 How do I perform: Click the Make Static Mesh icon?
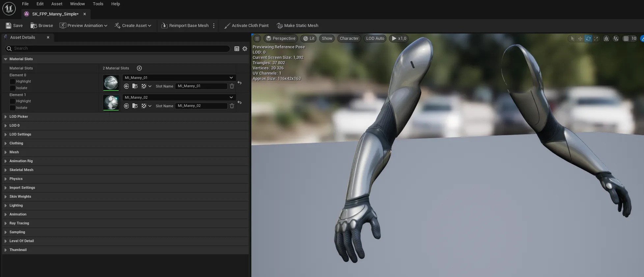(280, 26)
